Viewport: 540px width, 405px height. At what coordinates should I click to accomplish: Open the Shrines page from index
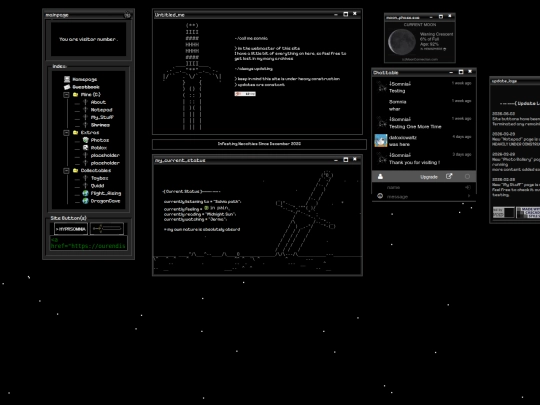coord(100,125)
